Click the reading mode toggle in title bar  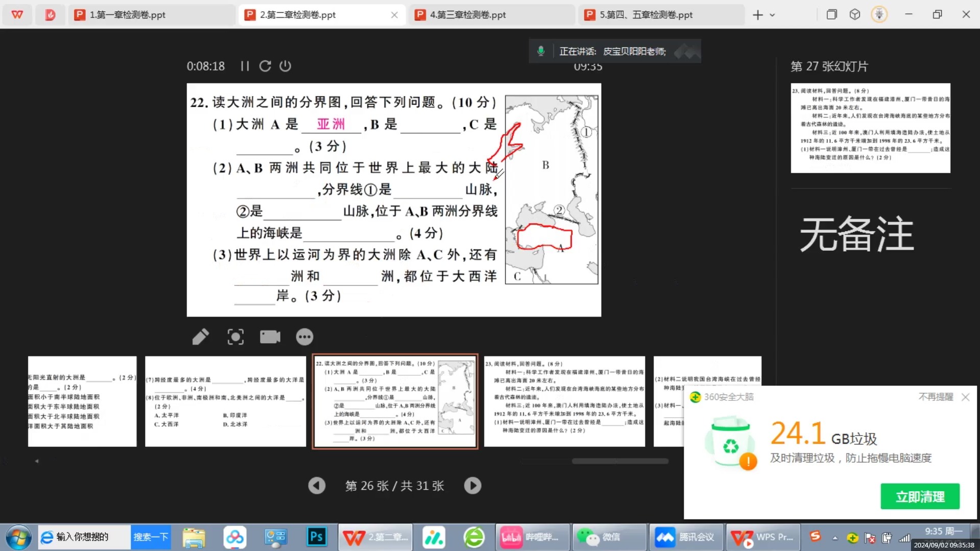coord(831,14)
